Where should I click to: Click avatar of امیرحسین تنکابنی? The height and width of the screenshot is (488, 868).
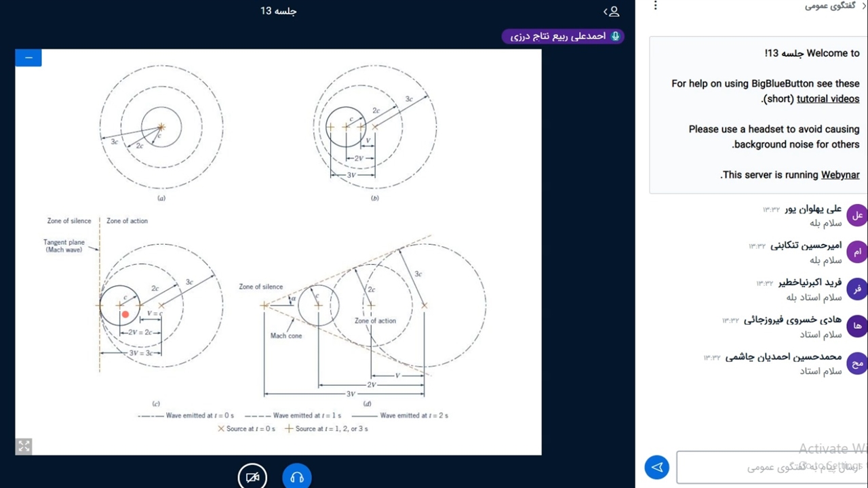click(x=857, y=252)
